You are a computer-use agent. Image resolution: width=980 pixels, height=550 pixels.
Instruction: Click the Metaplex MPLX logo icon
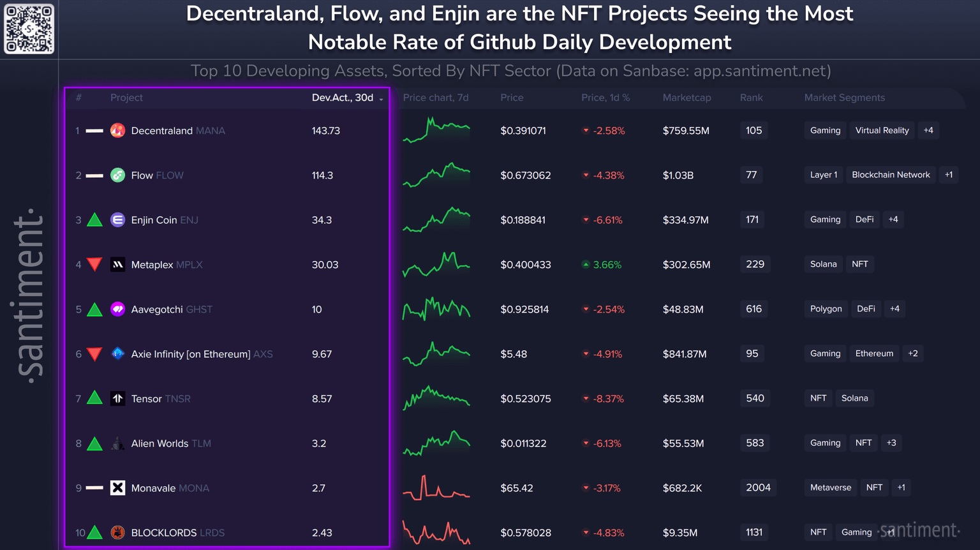[x=117, y=265]
